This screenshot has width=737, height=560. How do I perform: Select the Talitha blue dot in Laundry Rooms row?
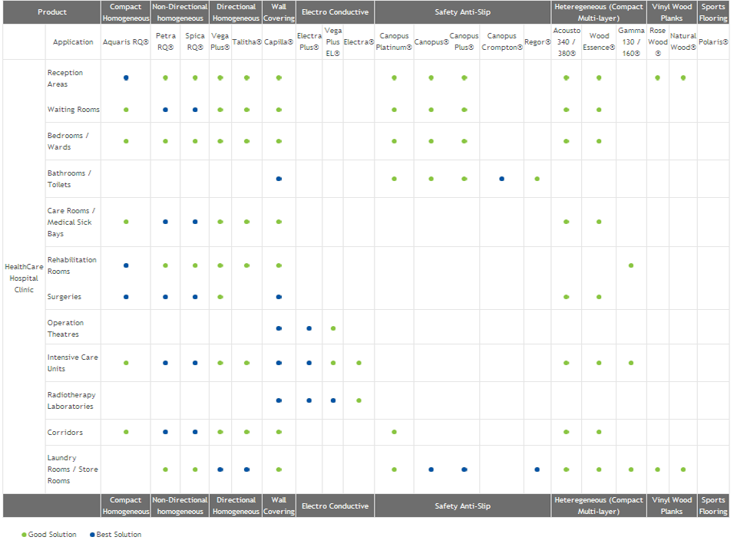246,469
